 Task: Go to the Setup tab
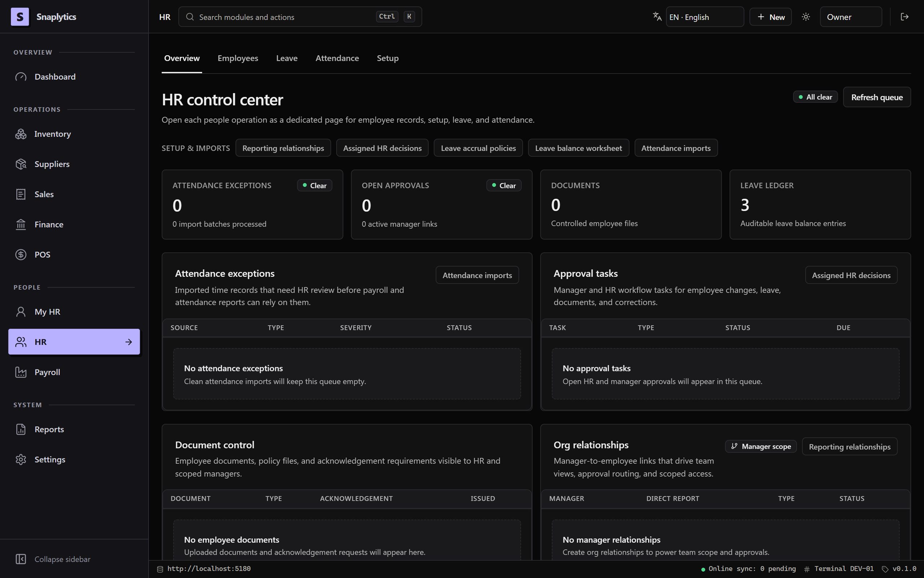click(x=388, y=58)
